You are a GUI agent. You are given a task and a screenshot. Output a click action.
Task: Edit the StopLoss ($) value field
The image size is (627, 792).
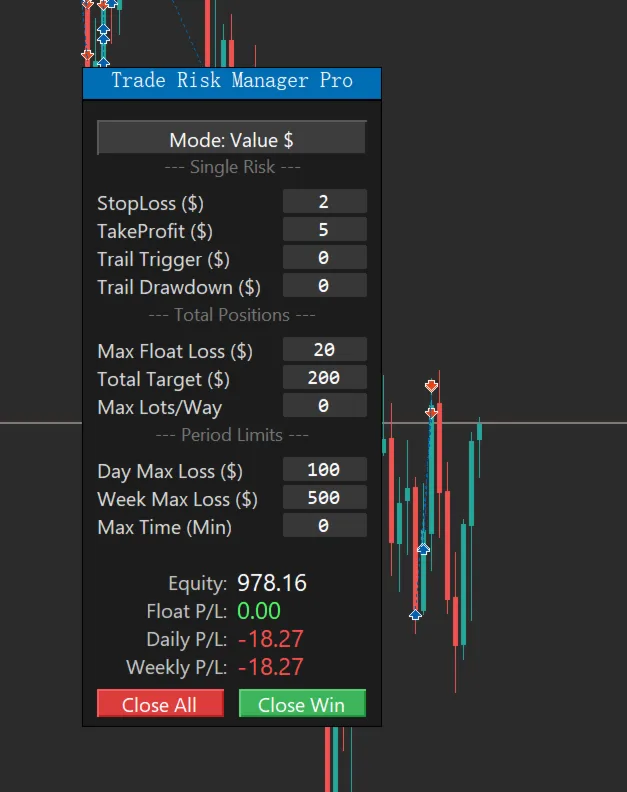[324, 202]
